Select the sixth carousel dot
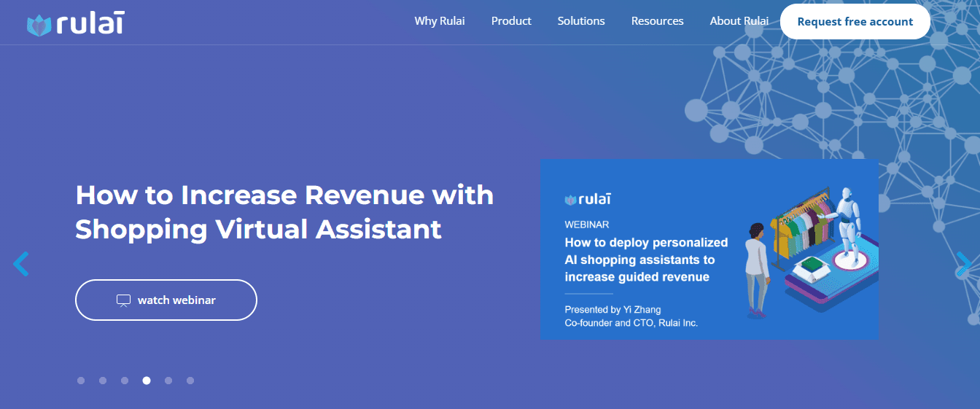Image resolution: width=980 pixels, height=409 pixels. [x=190, y=381]
